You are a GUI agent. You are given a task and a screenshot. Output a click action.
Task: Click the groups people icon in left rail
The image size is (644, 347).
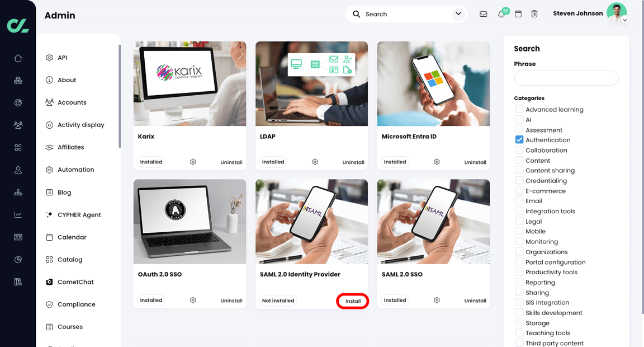(x=18, y=125)
